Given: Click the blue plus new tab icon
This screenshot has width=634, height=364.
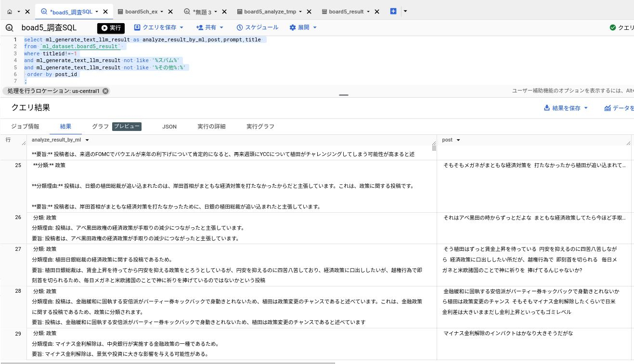Looking at the screenshot, I should pyautogui.click(x=393, y=11).
